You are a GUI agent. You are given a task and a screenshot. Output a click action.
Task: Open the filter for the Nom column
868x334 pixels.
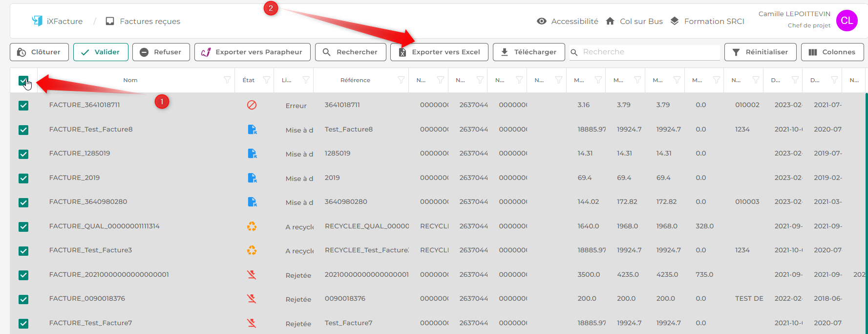tap(227, 80)
